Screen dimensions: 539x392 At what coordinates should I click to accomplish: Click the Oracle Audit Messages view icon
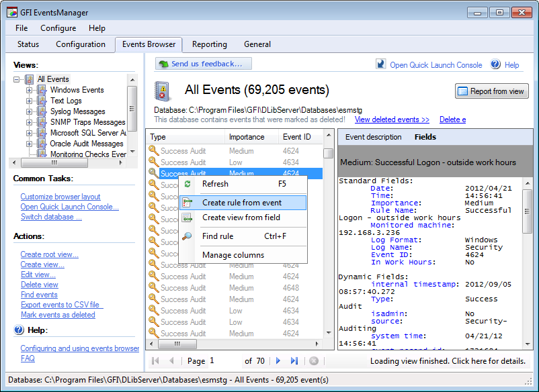(42, 144)
